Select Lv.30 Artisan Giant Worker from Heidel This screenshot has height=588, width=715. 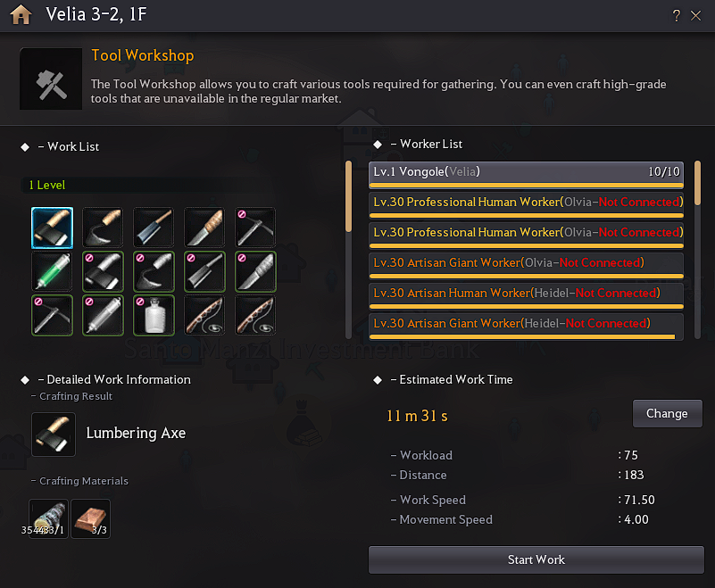[x=526, y=327]
